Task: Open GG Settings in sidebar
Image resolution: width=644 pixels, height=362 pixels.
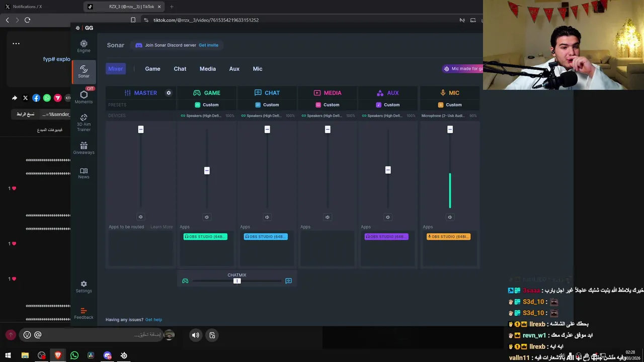Action: [x=84, y=287]
